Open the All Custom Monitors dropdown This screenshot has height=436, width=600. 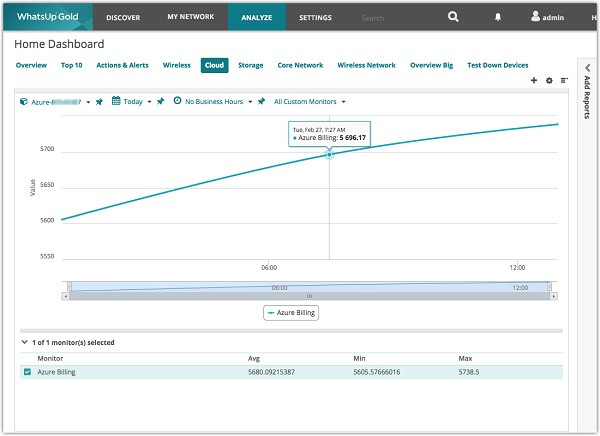coord(344,102)
